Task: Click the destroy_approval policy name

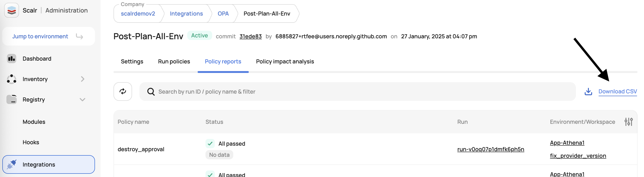Action: coord(141,149)
